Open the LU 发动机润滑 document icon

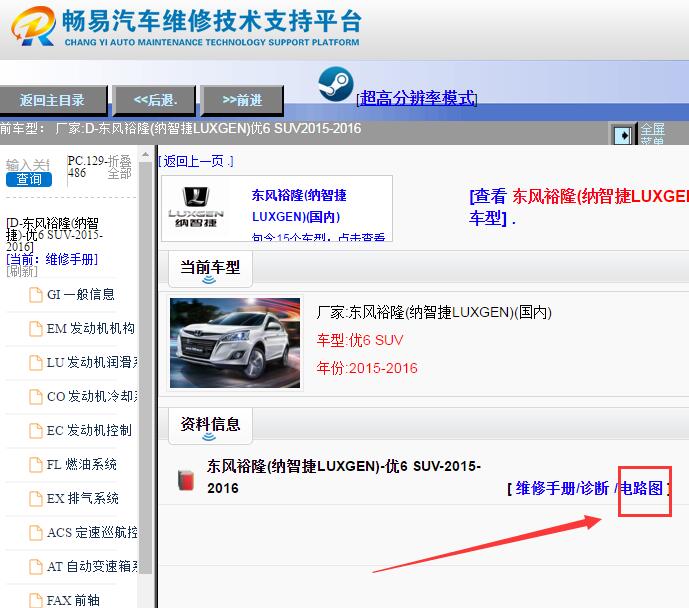point(36,363)
